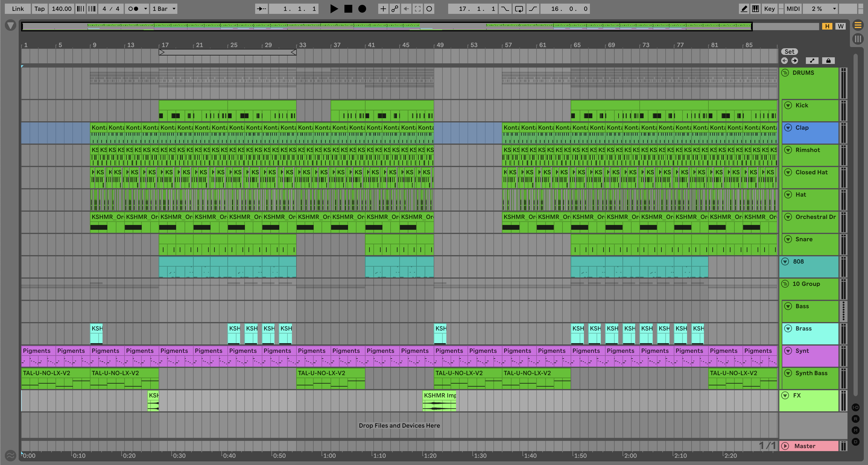Click the Set locator button

(x=789, y=52)
